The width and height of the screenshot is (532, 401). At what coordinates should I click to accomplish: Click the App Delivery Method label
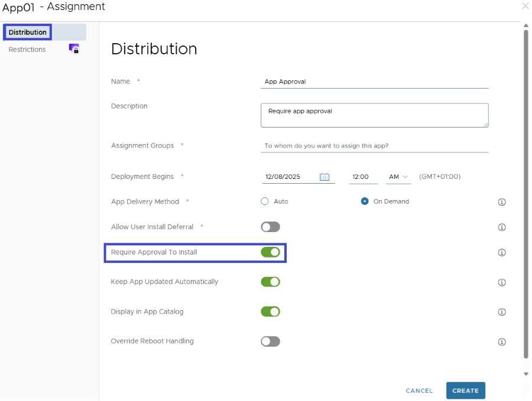pos(145,202)
